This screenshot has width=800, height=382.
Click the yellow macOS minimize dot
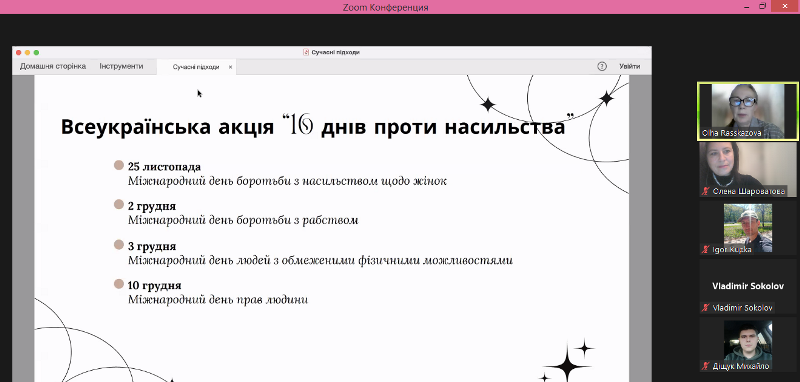pos(28,52)
